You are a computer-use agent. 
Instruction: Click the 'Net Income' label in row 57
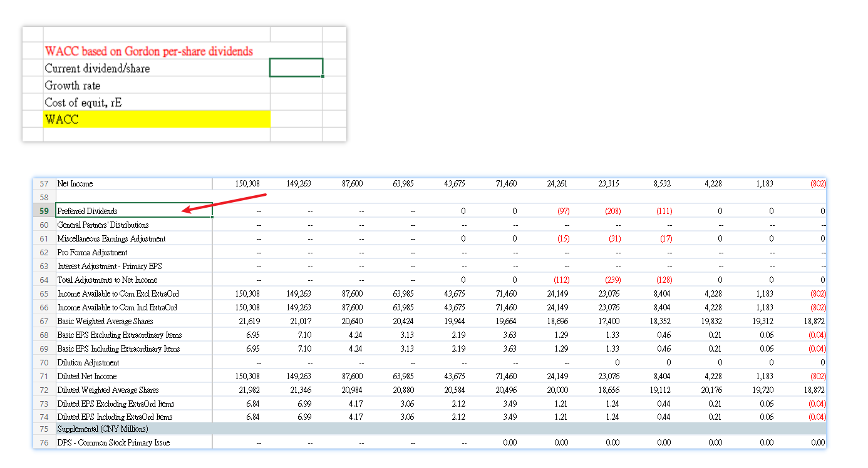pos(75,184)
